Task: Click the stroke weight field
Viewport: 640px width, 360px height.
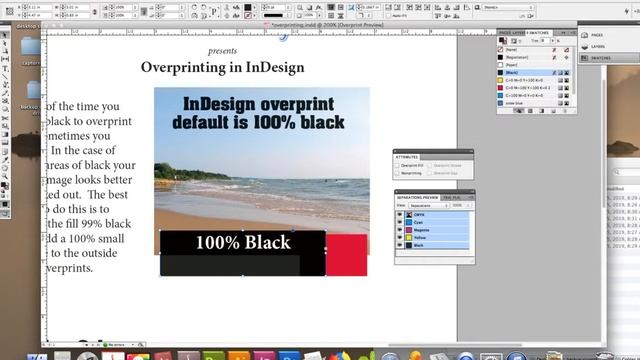Action: 278,7
